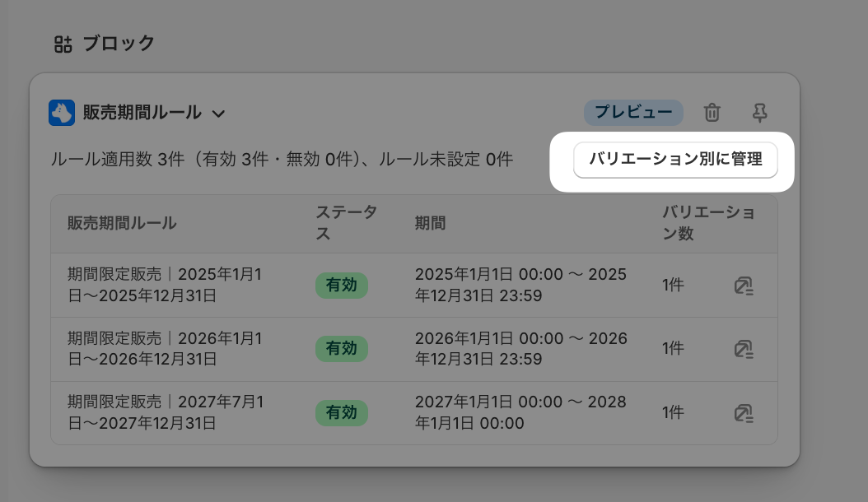Click the 販売期間ルール app logo icon
Image resolution: width=868 pixels, height=502 pixels.
click(62, 113)
